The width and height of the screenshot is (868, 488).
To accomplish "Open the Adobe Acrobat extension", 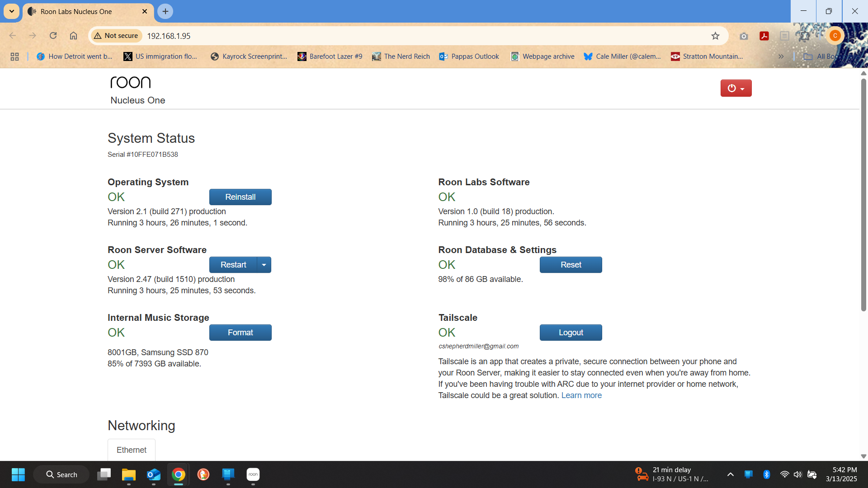I will click(x=764, y=36).
